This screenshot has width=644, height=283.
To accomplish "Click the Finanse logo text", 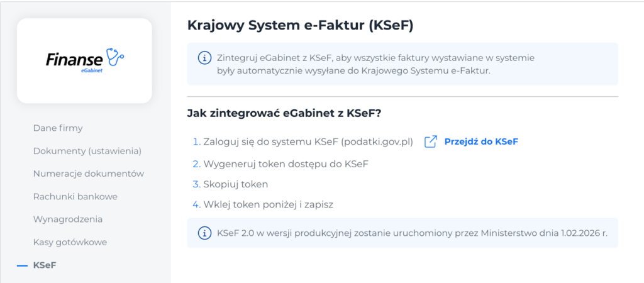I will [x=74, y=60].
